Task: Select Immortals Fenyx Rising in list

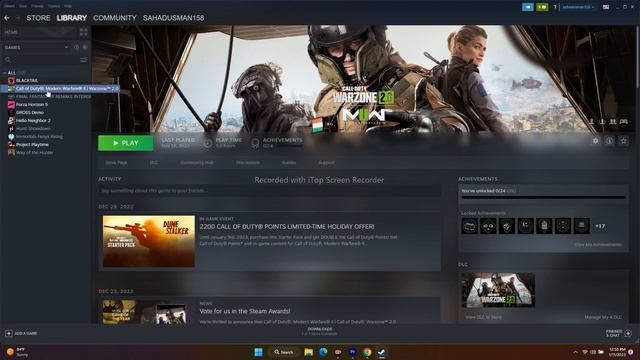Action: pyautogui.click(x=39, y=136)
